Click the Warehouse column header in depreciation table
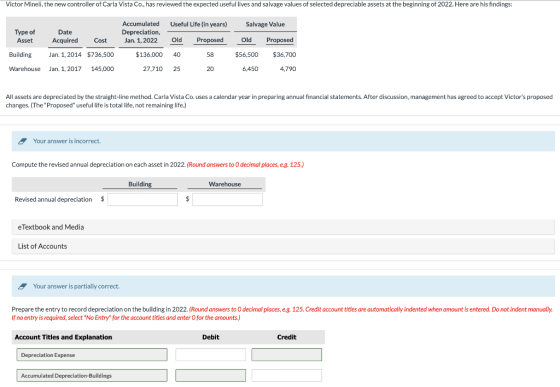 tap(225, 184)
